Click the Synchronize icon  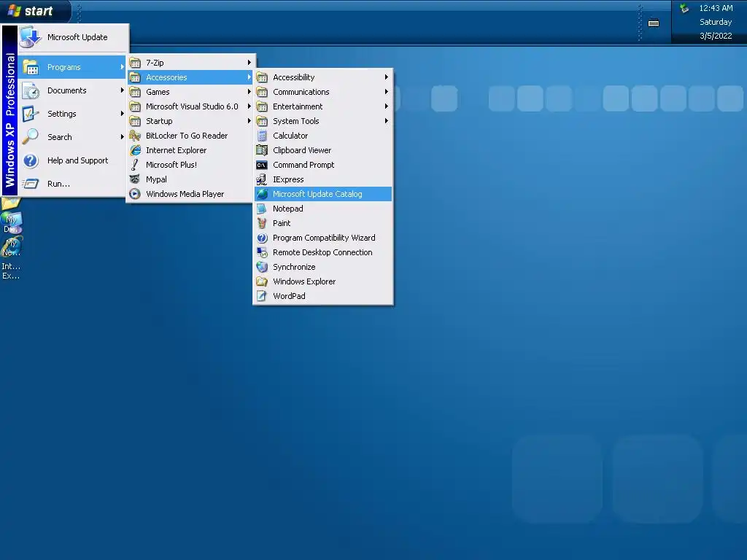pos(262,267)
